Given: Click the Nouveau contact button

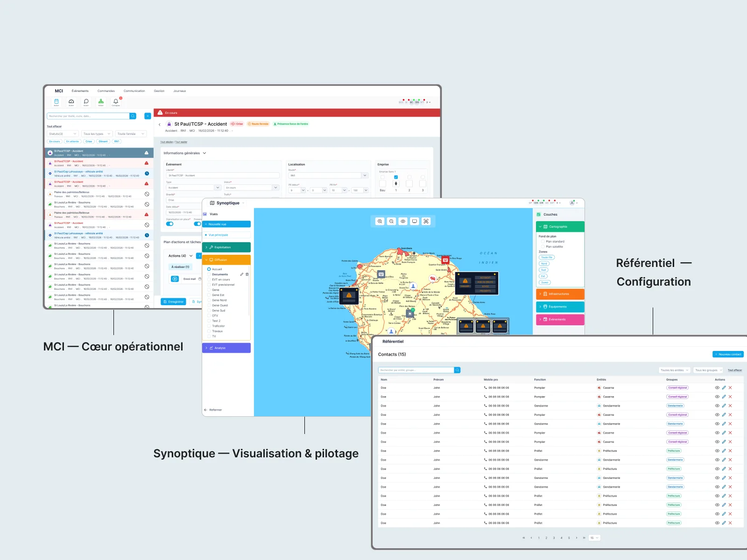Looking at the screenshot, I should point(728,354).
